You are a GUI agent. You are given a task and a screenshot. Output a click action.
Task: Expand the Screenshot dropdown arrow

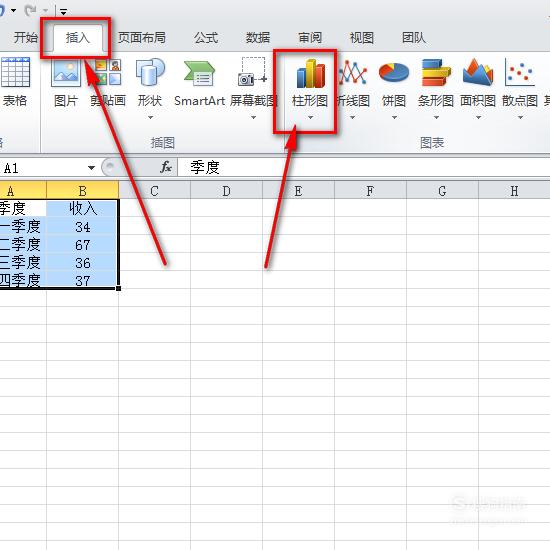pyautogui.click(x=253, y=118)
